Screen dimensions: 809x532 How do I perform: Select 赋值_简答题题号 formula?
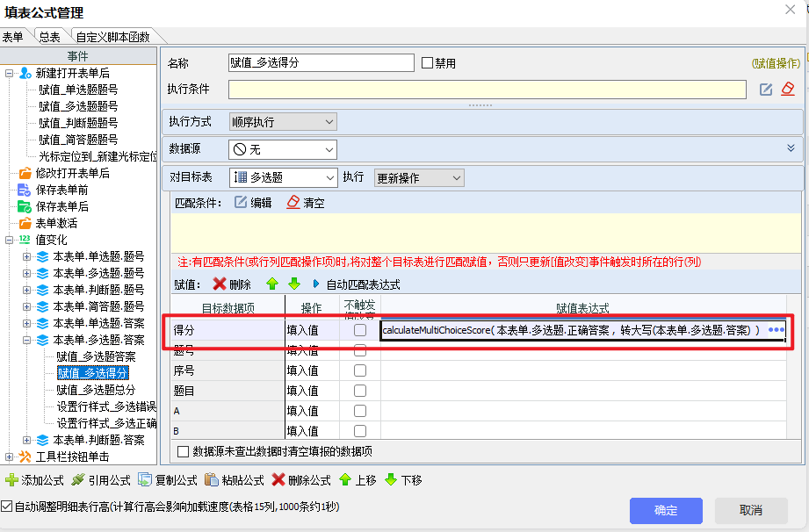(x=78, y=140)
